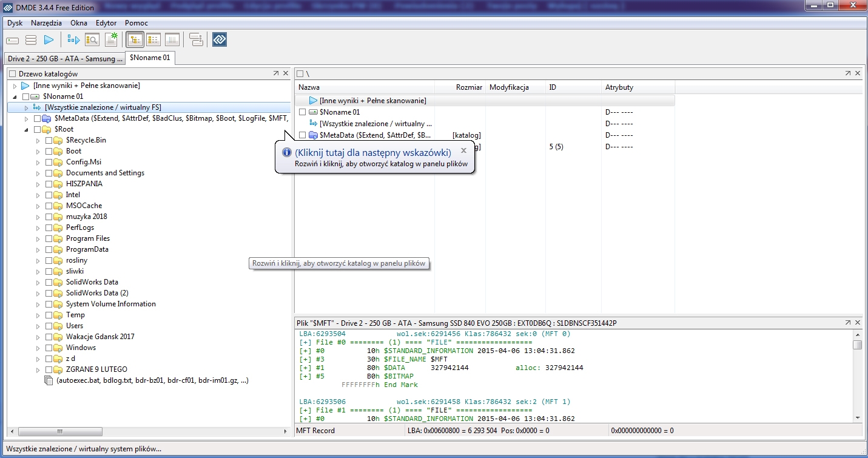Click the hex panel scroll down arrow
The width and height of the screenshot is (868, 458).
click(857, 417)
